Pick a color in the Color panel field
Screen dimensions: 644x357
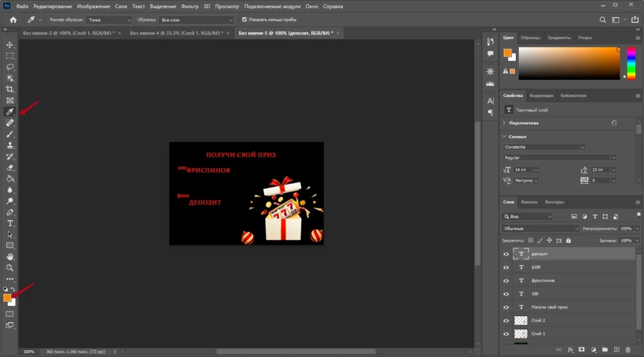tap(569, 64)
